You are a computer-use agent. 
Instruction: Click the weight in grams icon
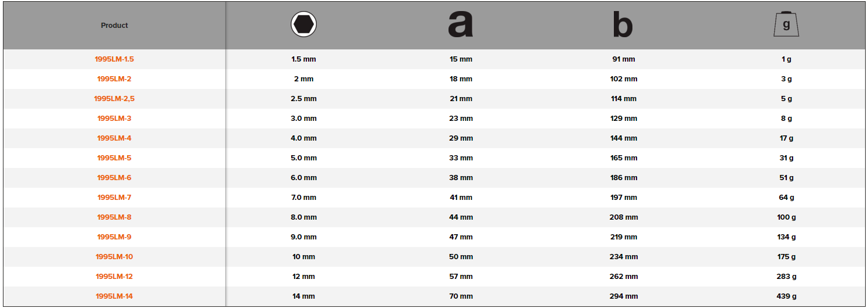[x=786, y=25]
